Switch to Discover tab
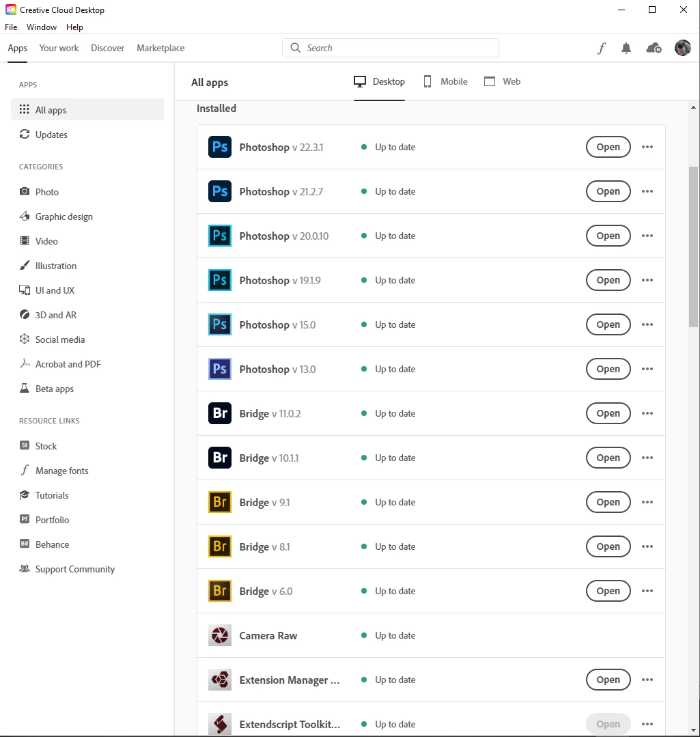Screen dimensions: 700x737 point(108,48)
